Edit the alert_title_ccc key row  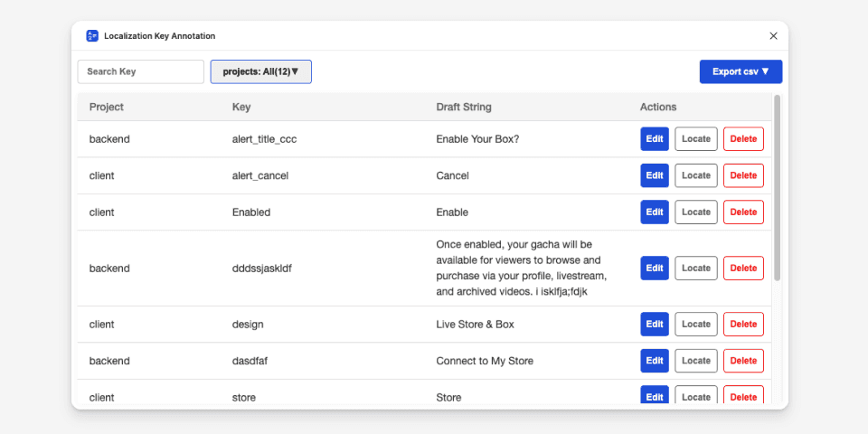tap(655, 139)
